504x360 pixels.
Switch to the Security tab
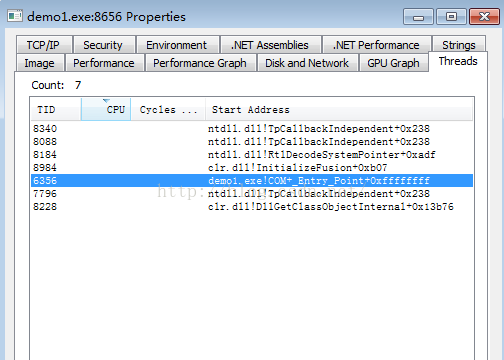tap(104, 45)
